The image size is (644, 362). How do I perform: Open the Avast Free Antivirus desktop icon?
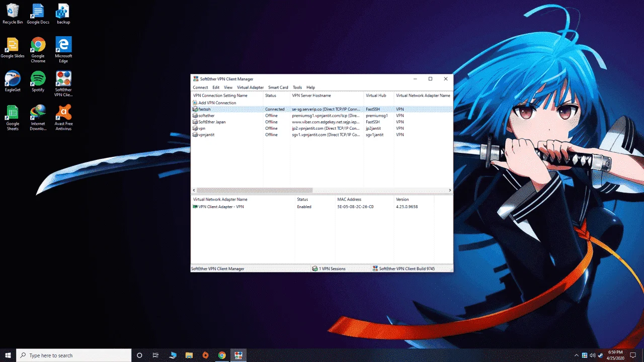pyautogui.click(x=63, y=118)
